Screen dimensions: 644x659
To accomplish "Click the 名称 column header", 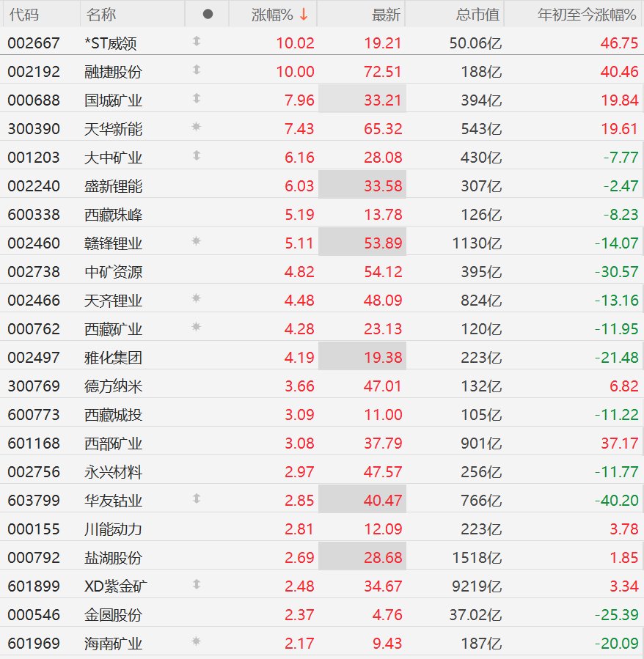I will [101, 15].
